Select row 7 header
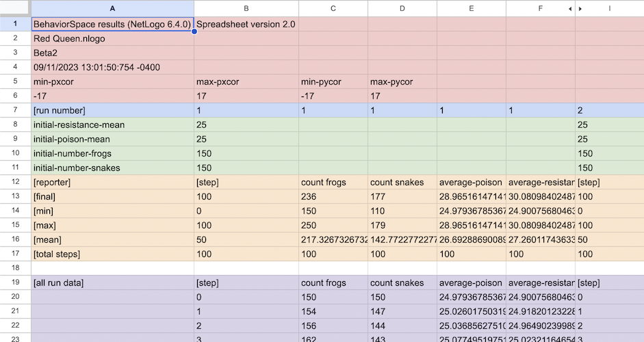644x342 pixels. (15, 110)
